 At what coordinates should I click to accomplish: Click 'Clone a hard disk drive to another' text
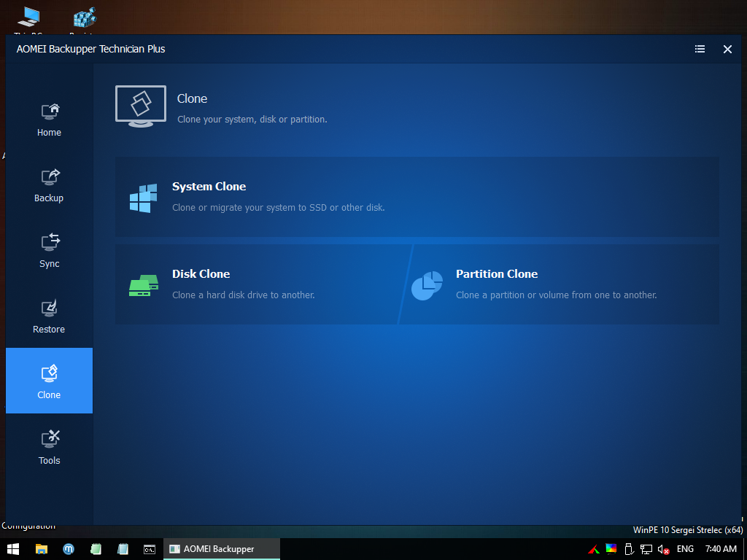click(x=243, y=295)
